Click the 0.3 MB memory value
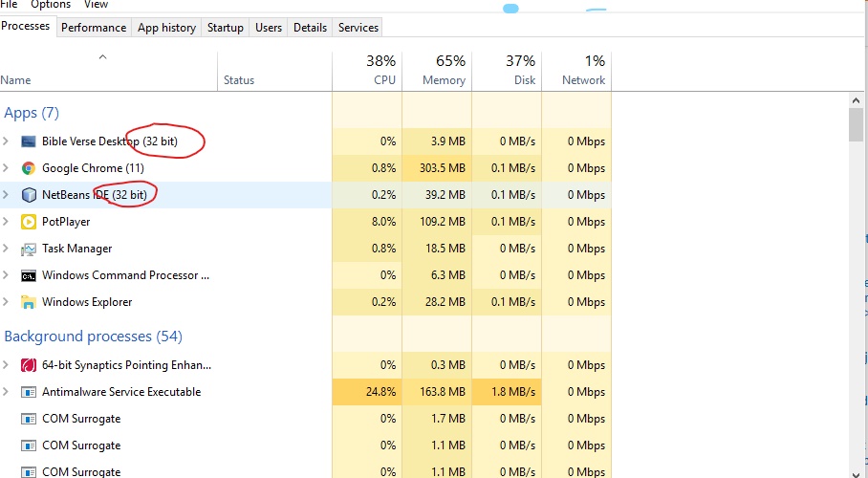The image size is (868, 478). coord(447,364)
